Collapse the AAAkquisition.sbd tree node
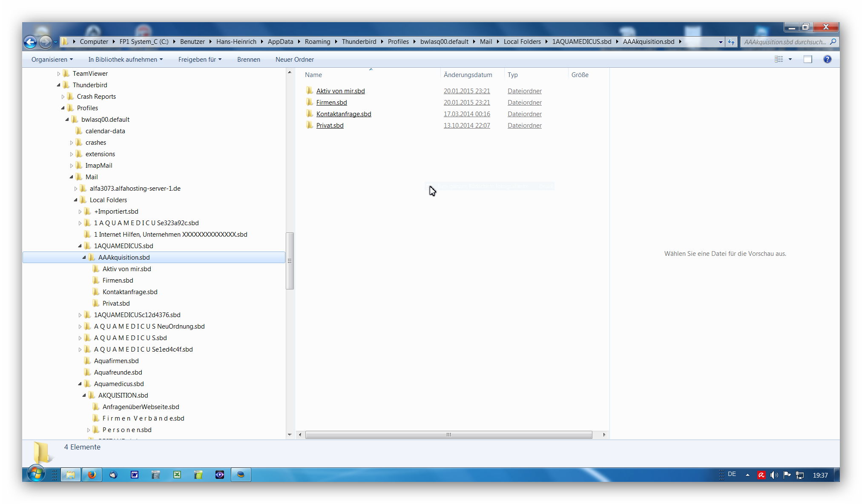This screenshot has width=862, height=504. [84, 257]
